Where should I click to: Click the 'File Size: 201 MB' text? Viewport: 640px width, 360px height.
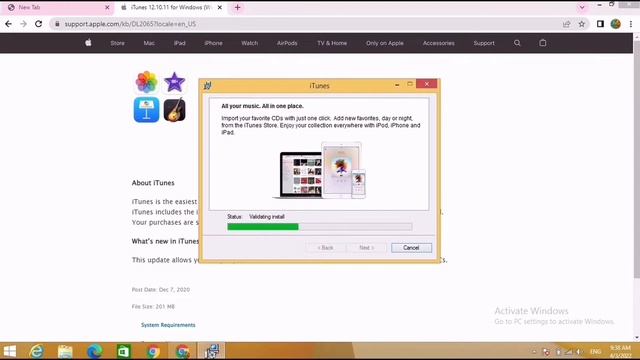click(153, 307)
